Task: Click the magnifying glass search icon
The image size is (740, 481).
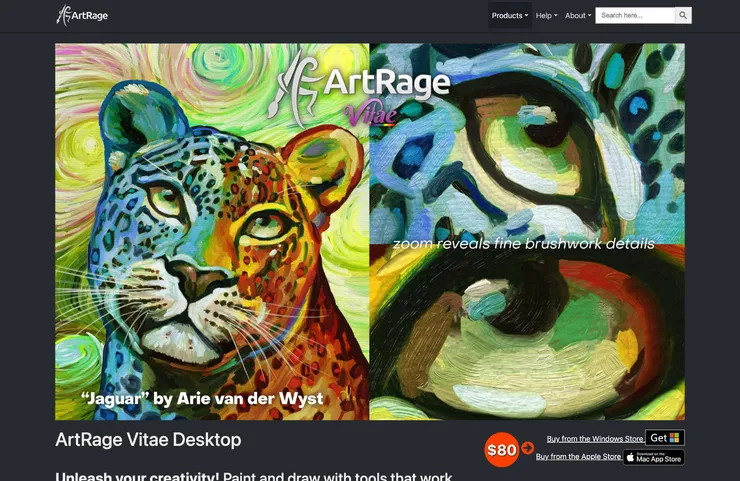Action: [683, 16]
